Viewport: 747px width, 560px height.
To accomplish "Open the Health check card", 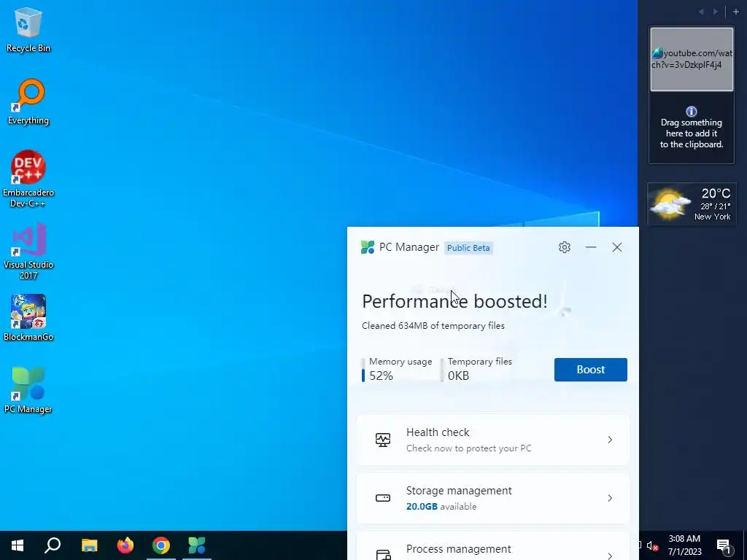I will [x=492, y=440].
